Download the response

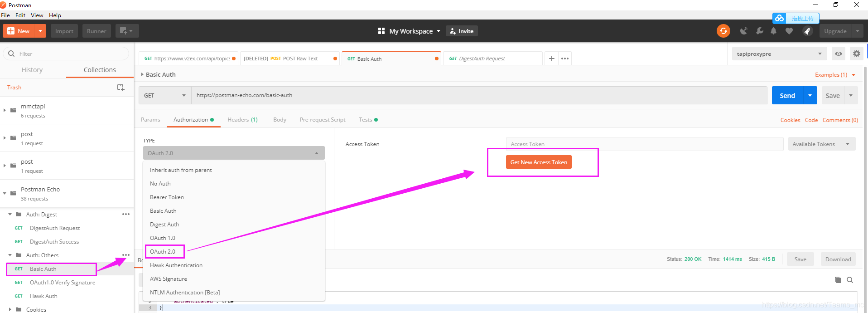click(838, 259)
